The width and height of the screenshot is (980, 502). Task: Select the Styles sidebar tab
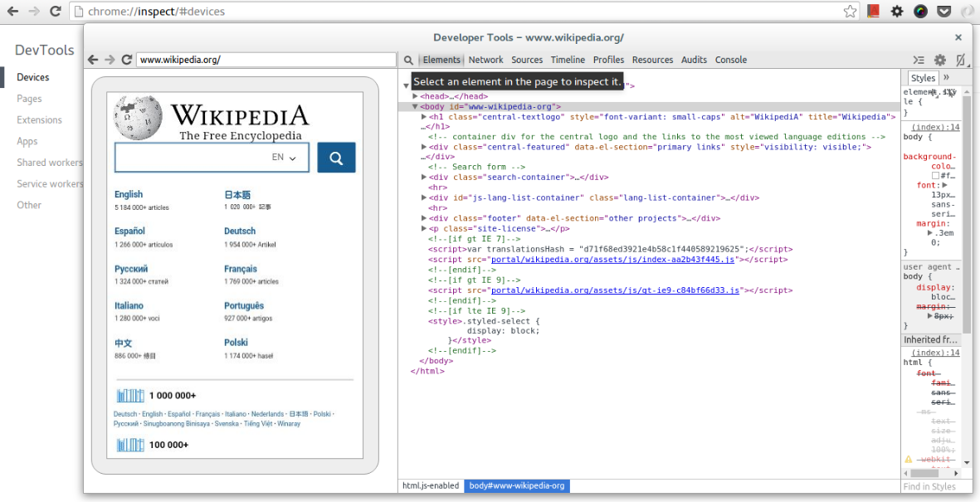coord(923,78)
